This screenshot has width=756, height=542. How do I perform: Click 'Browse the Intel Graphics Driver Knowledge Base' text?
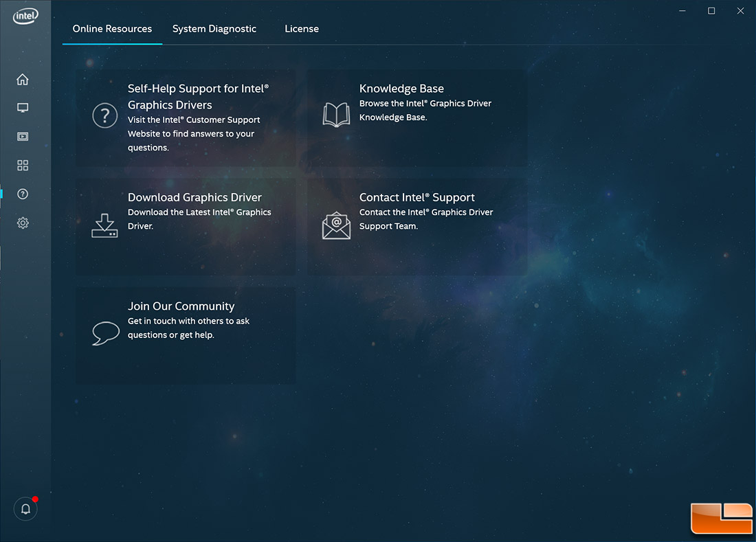click(x=425, y=111)
